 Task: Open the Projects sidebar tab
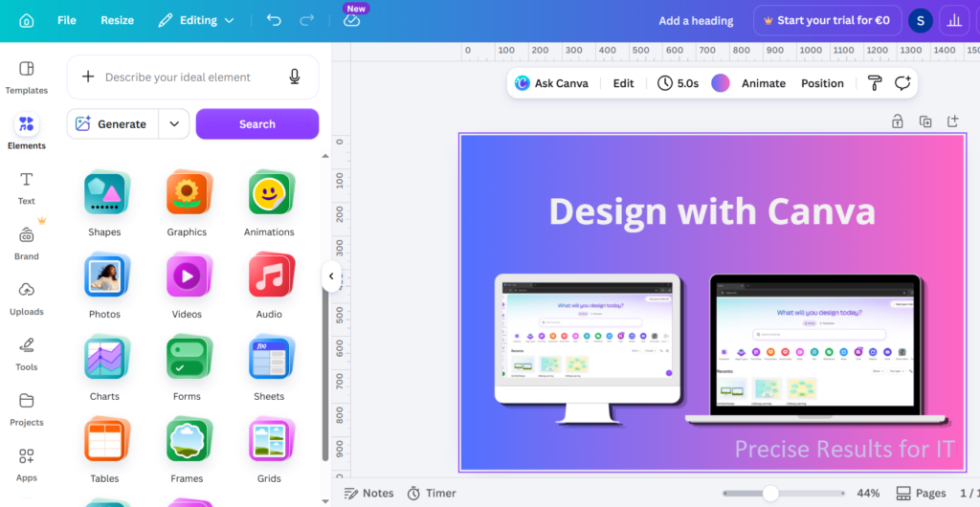[x=26, y=409]
